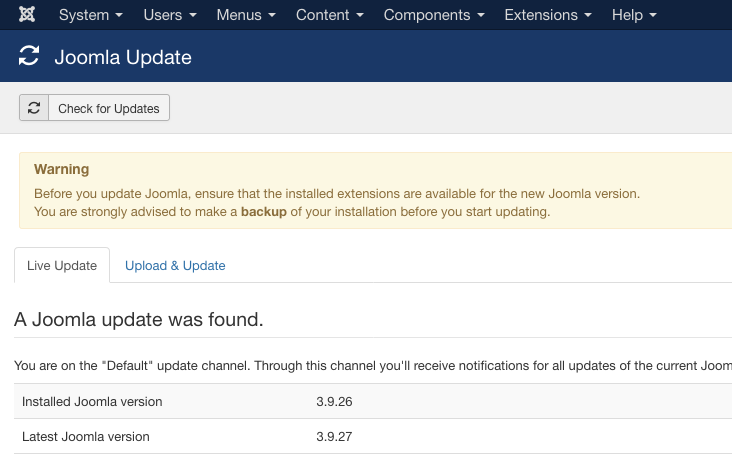The width and height of the screenshot is (732, 454).
Task: Click the 'Before you update Joomla' warning line
Action: [337, 194]
